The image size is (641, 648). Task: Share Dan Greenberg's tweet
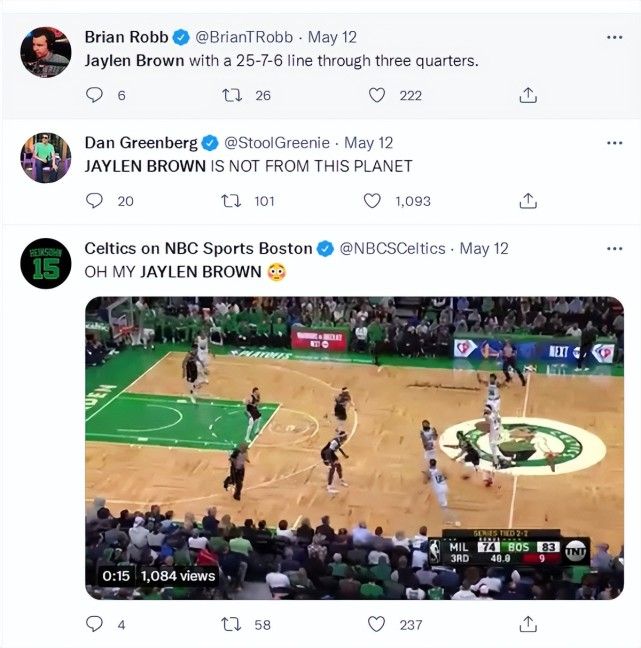point(528,201)
